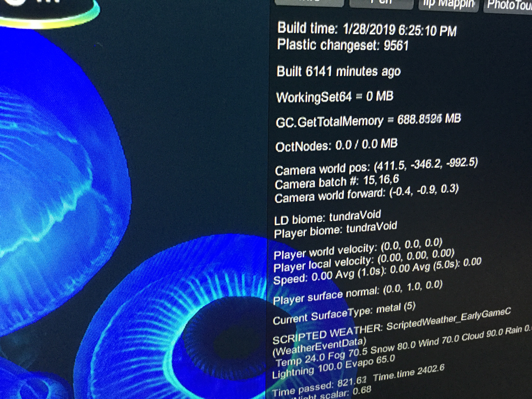Click the 'Current SurfaceType: metal (5)' line
Screen dimensions: 532x399
click(x=344, y=313)
